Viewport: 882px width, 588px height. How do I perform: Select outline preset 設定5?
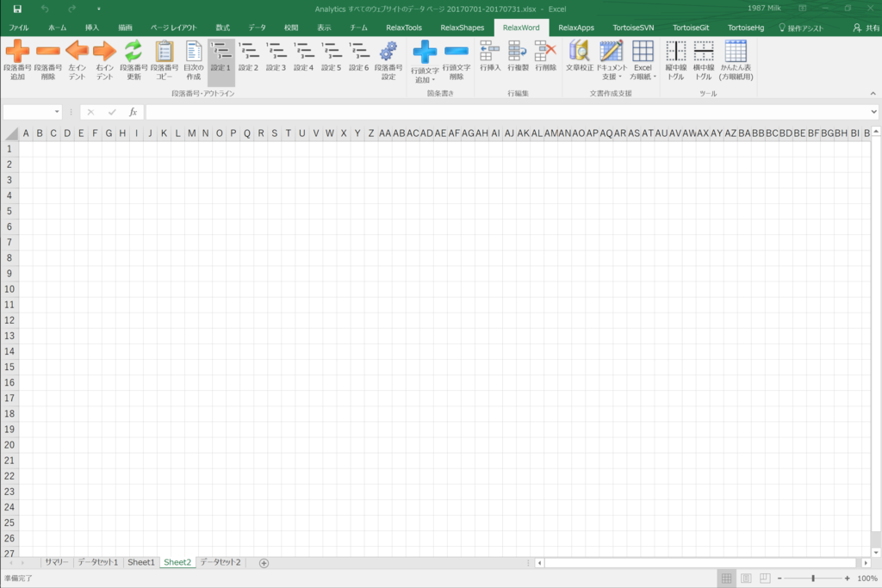pos(331,56)
